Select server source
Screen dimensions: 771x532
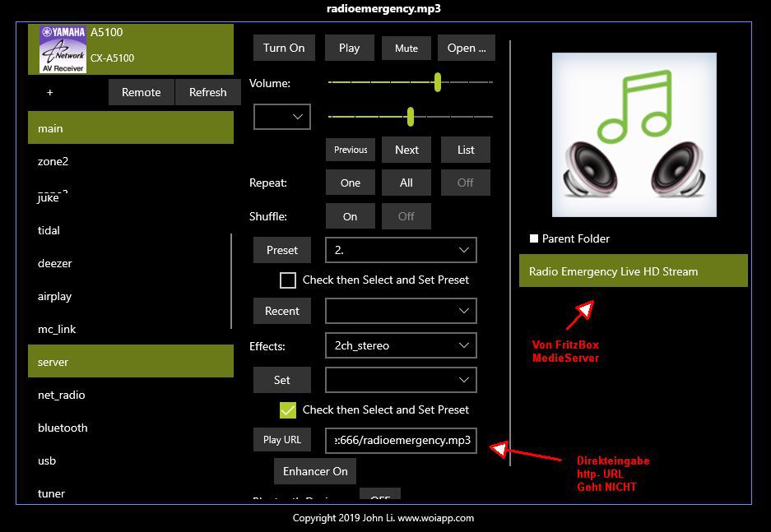(131, 361)
